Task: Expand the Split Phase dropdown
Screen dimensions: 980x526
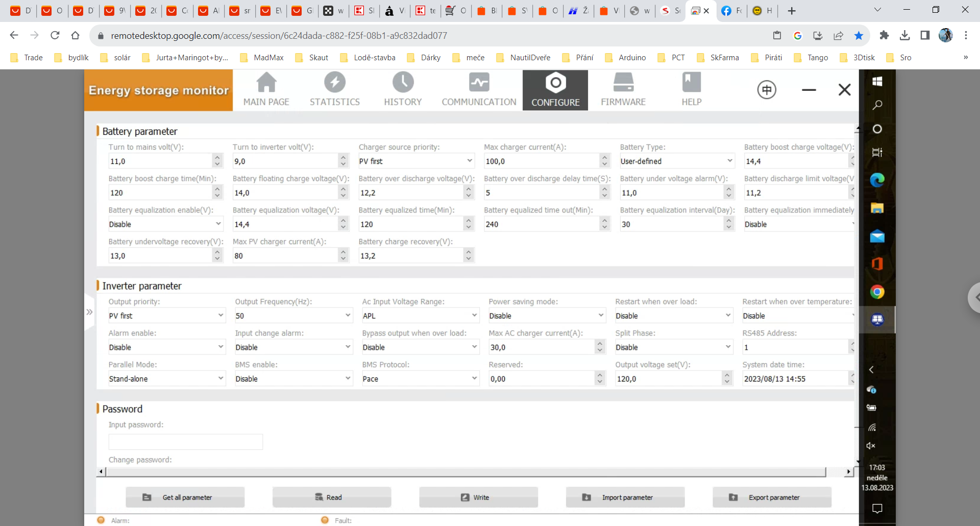Action: point(674,347)
